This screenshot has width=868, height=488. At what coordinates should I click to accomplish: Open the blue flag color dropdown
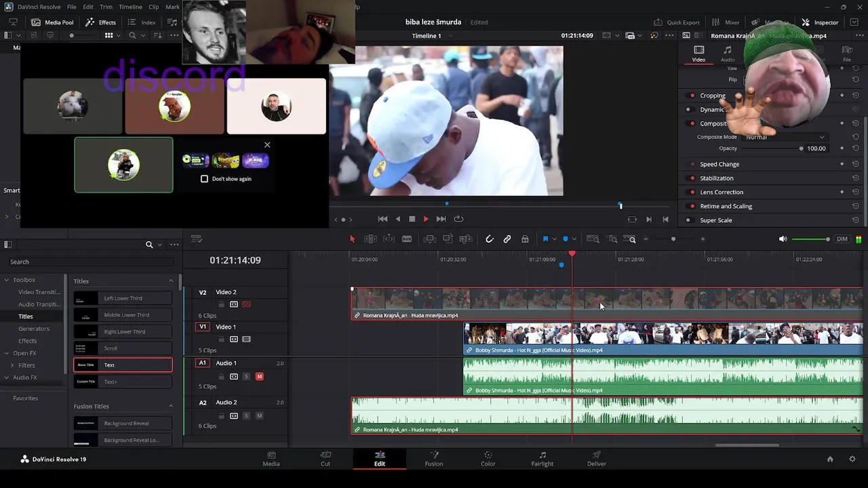554,239
